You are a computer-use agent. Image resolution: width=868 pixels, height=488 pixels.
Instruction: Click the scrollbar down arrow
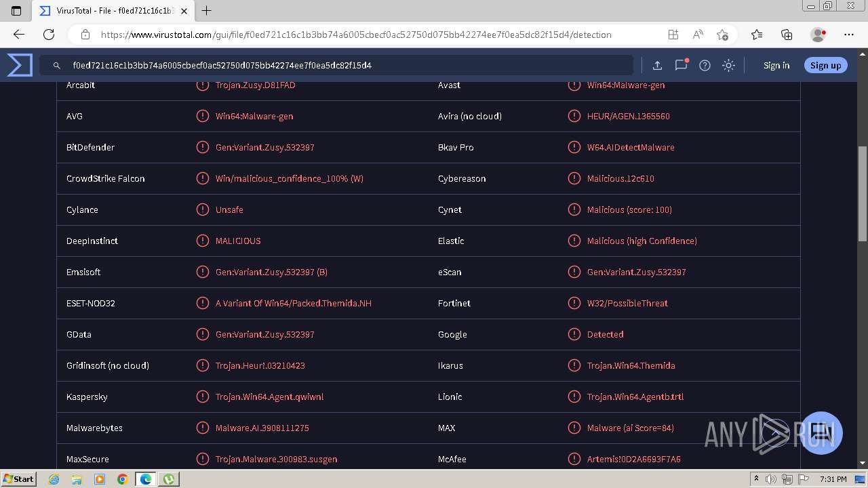[x=863, y=463]
